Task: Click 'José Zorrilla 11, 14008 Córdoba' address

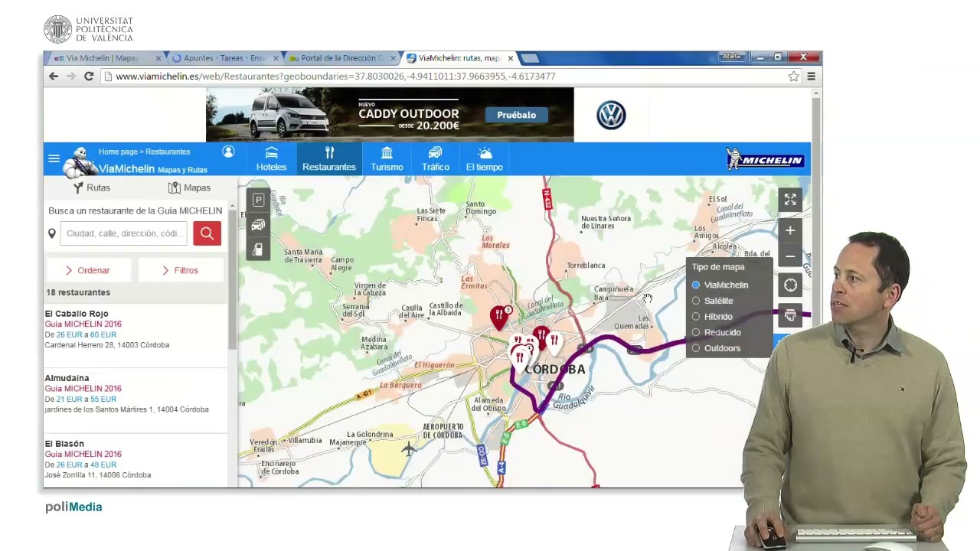Action: point(98,475)
